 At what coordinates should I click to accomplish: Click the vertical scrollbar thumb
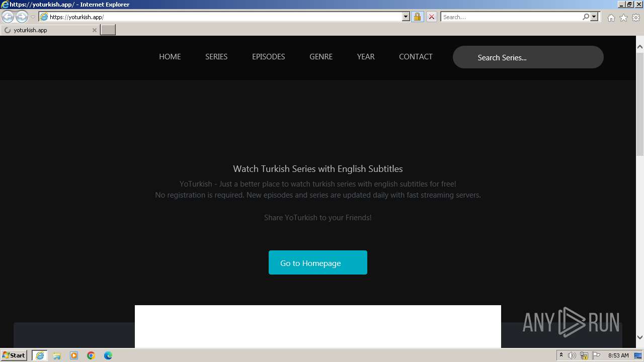tap(640, 103)
